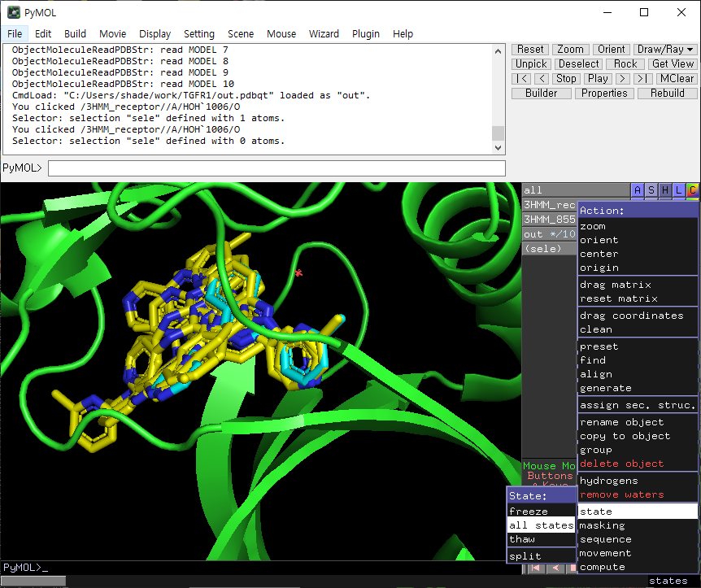The height and width of the screenshot is (588, 701).
Task: Click the step-back arrow in the viewer's bottom playback bar
Action: click(x=555, y=568)
